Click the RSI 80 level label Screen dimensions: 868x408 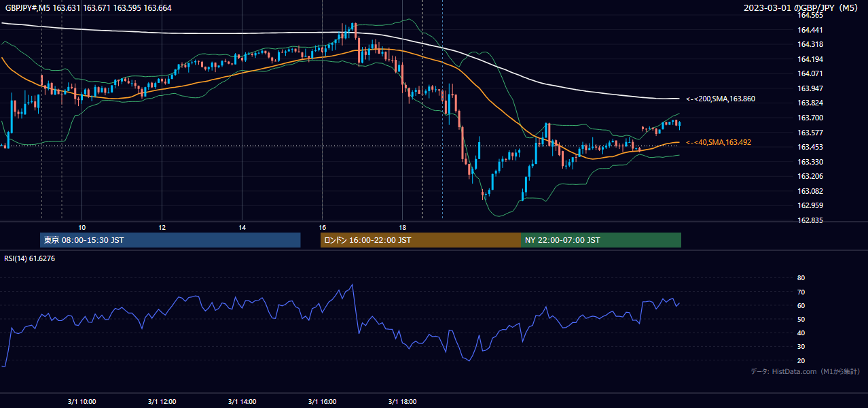pyautogui.click(x=801, y=278)
